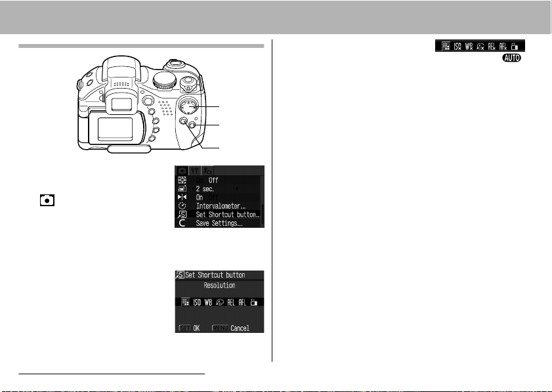Viewport: 552px width, 392px height.
Task: Select dimmed Off in the reverse display row
Action: (x=213, y=197)
